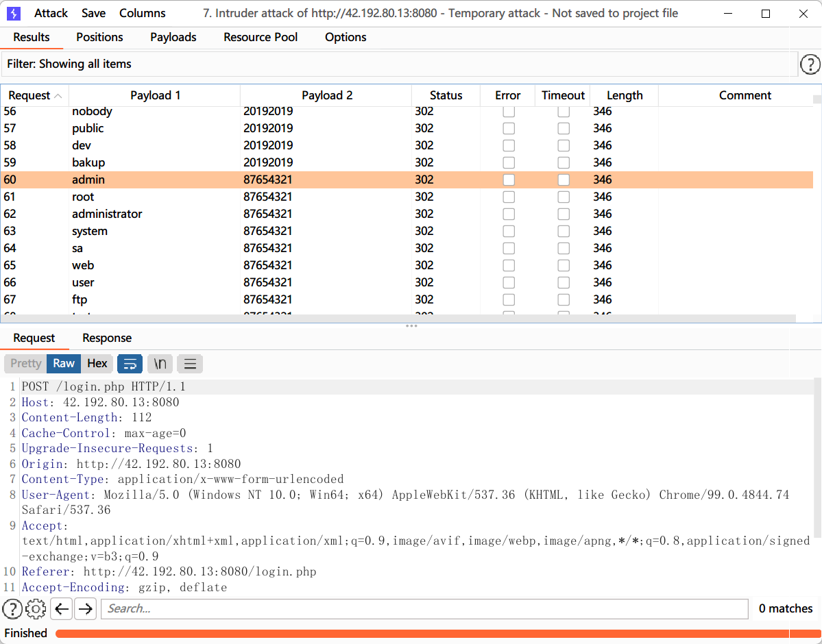
Task: Sort by Payload 2 column header
Action: 326,95
